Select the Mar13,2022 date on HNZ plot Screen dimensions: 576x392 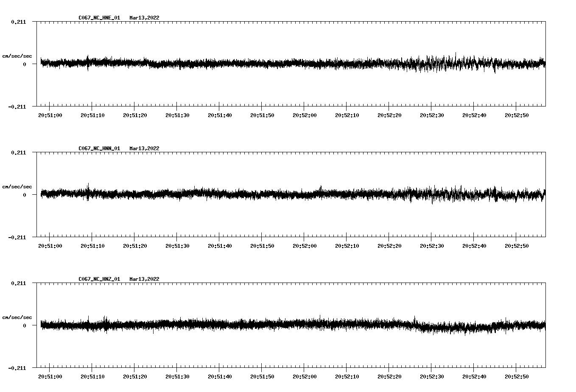[x=144, y=279]
